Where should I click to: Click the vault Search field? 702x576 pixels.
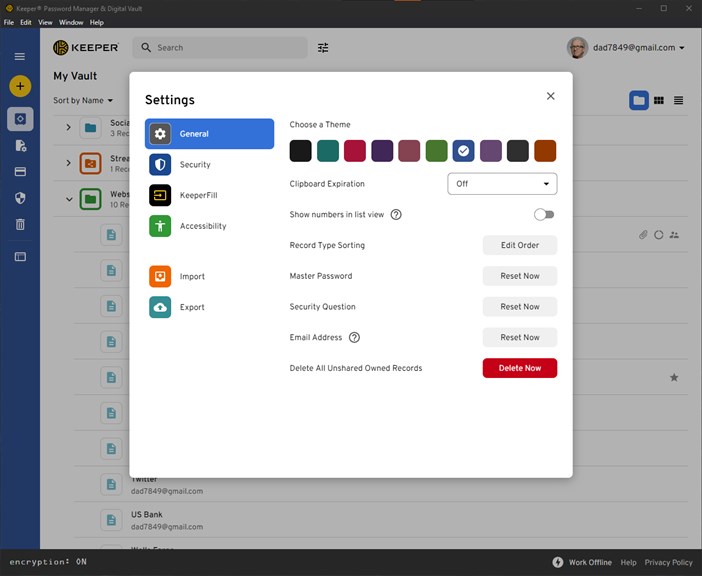pos(220,47)
